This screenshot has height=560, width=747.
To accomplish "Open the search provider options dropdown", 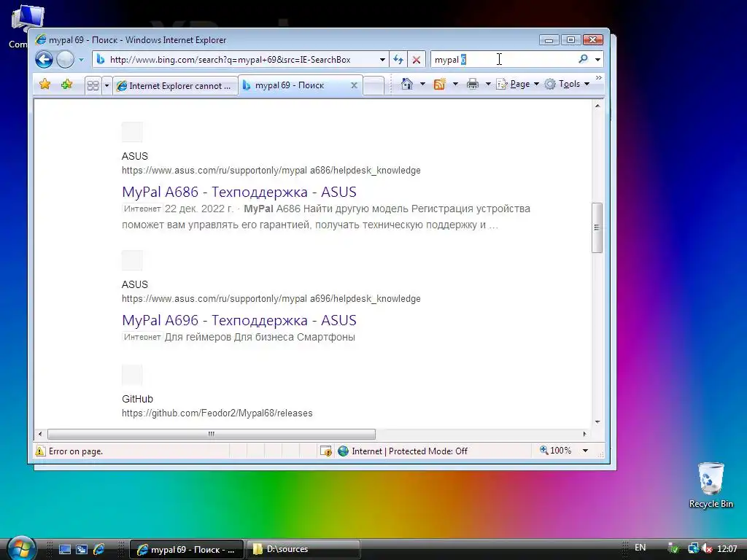I will coord(598,60).
